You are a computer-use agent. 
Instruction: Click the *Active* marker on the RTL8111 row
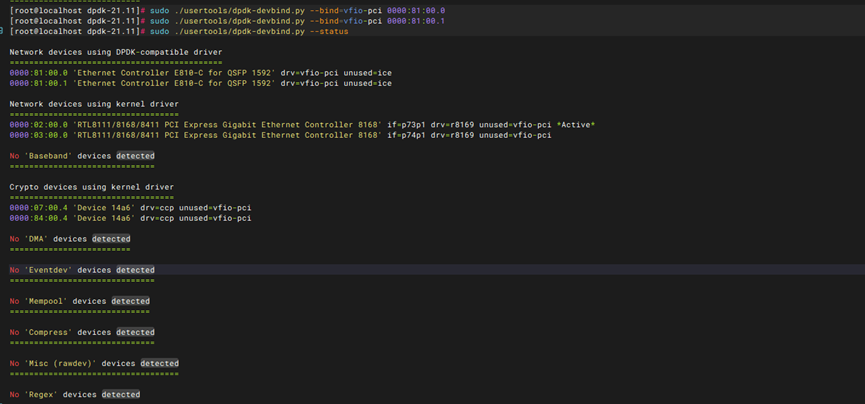[576, 125]
